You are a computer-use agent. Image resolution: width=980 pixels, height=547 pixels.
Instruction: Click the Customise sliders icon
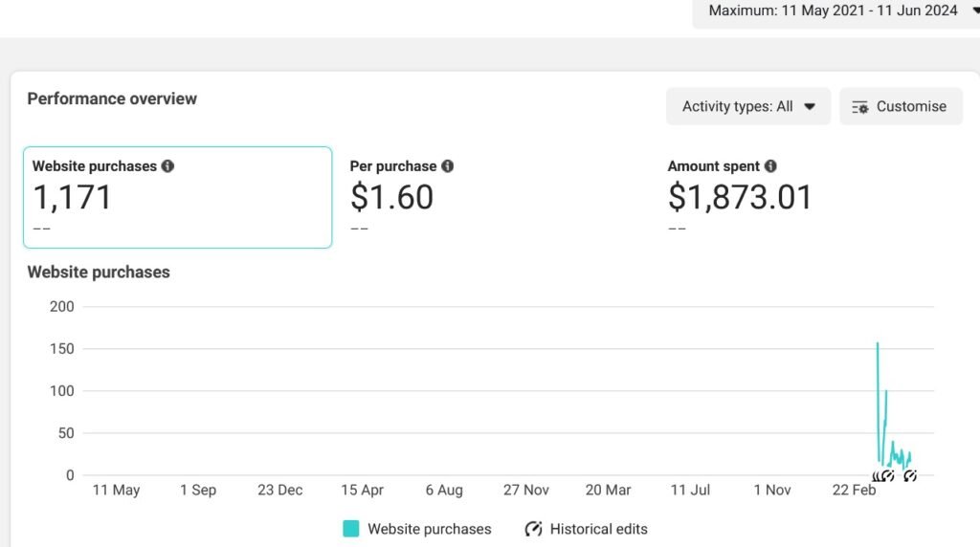tap(859, 107)
